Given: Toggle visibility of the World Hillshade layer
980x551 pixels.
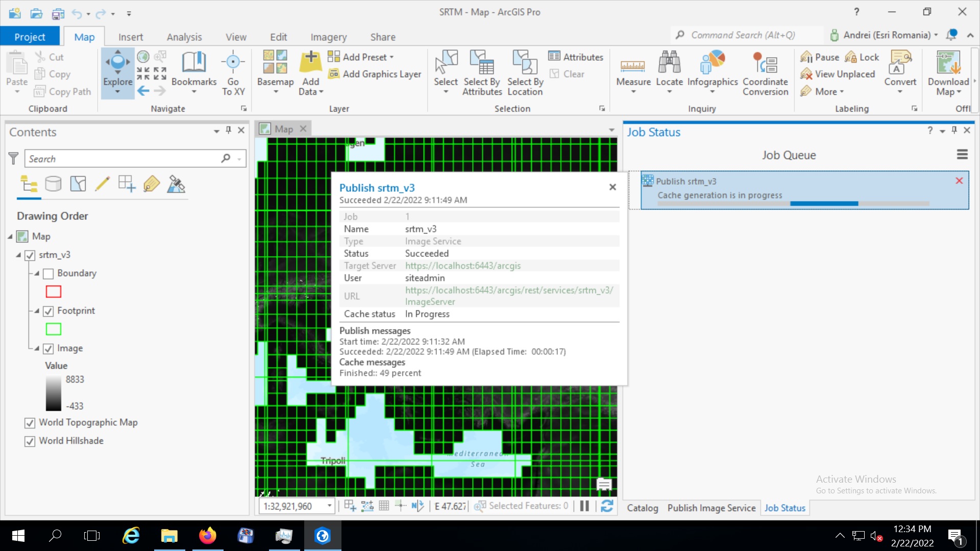Looking at the screenshot, I should [x=30, y=441].
